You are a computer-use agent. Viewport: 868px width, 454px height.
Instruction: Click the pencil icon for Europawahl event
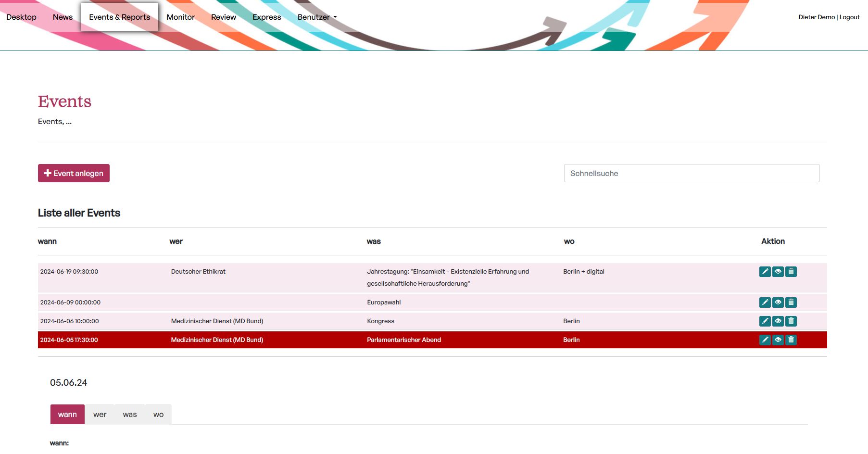pyautogui.click(x=765, y=303)
